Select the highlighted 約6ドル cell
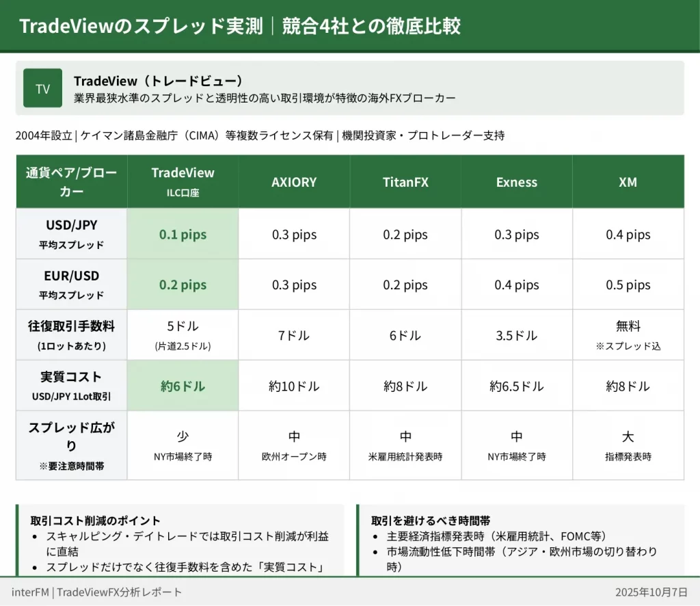 click(x=183, y=386)
